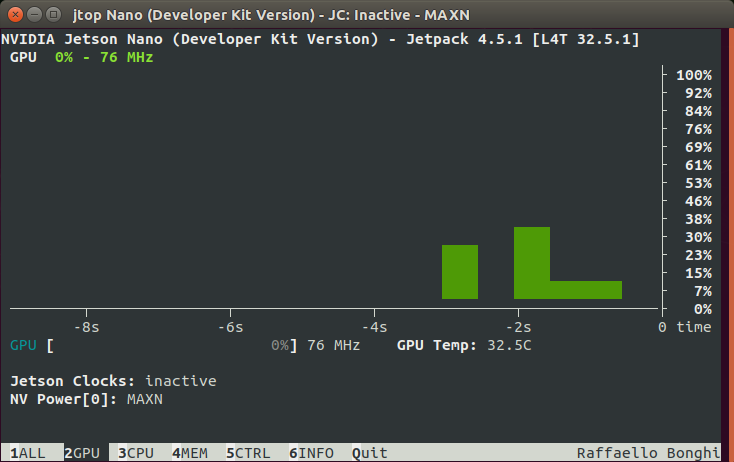Click the -8s time axis label
The width and height of the screenshot is (734, 462).
click(87, 327)
